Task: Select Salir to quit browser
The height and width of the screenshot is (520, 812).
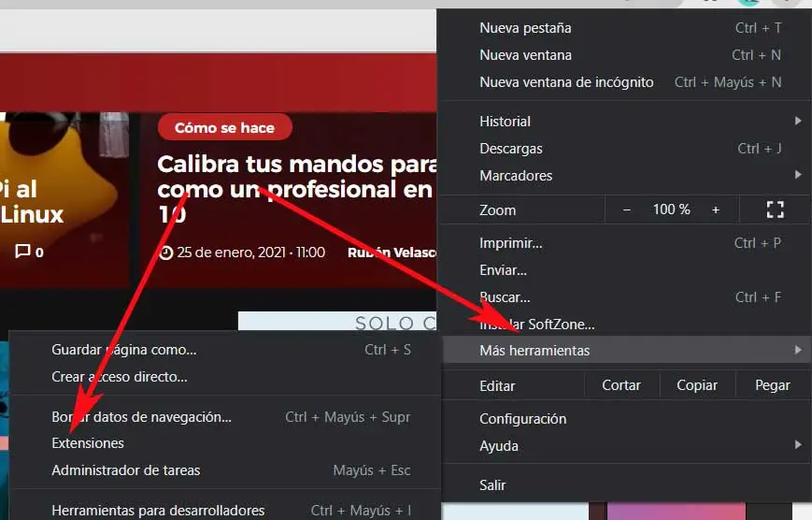Action: [x=624, y=485]
